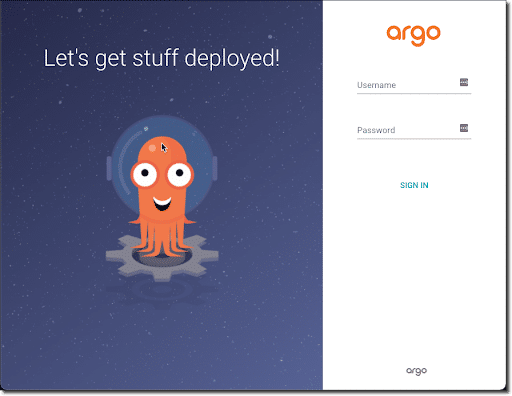Click the helmet's left earpiece
512x396 pixels.
point(109,168)
